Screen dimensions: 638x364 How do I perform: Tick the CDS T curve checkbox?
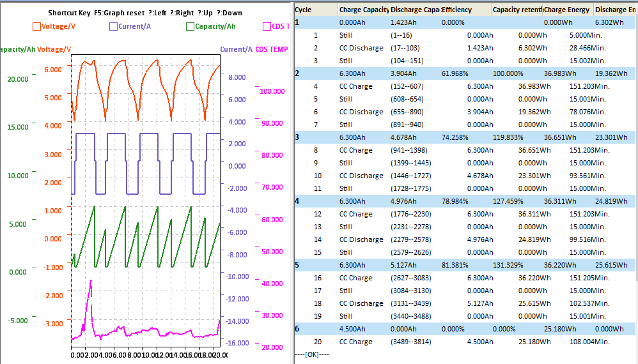[x=267, y=27]
